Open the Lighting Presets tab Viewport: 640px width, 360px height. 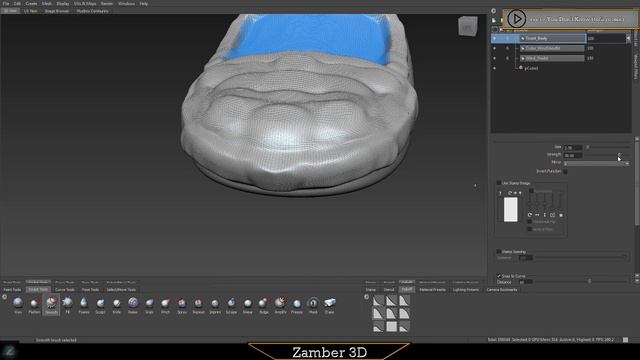click(x=466, y=290)
